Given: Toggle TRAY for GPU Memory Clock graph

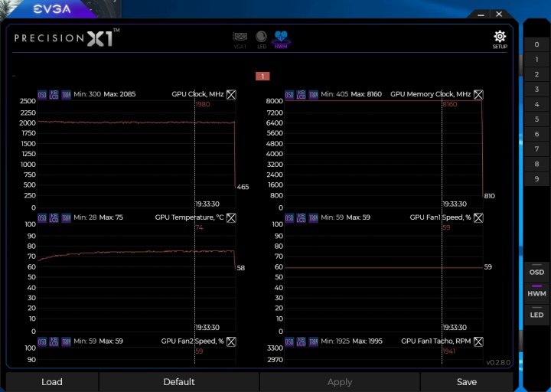Looking at the screenshot, I should pos(313,95).
